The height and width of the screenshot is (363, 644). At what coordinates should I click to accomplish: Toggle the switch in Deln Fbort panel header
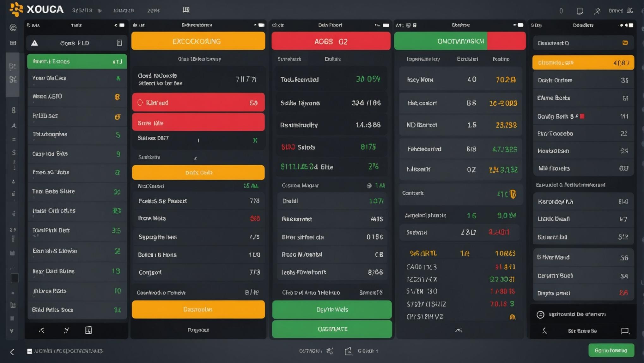[x=386, y=25]
